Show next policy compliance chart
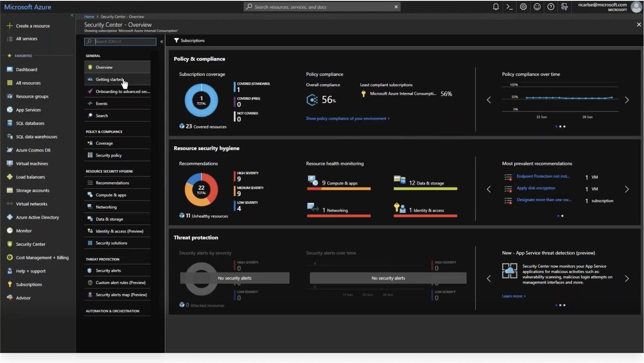The height and width of the screenshot is (363, 644). [627, 100]
